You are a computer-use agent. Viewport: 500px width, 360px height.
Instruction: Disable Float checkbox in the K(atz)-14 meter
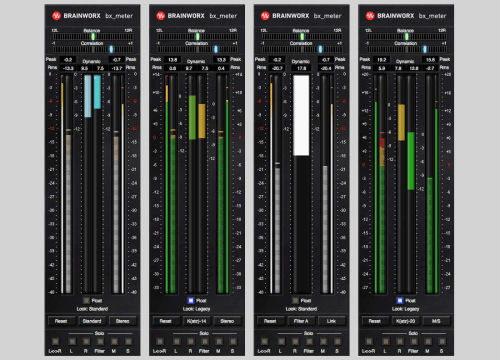(191, 300)
